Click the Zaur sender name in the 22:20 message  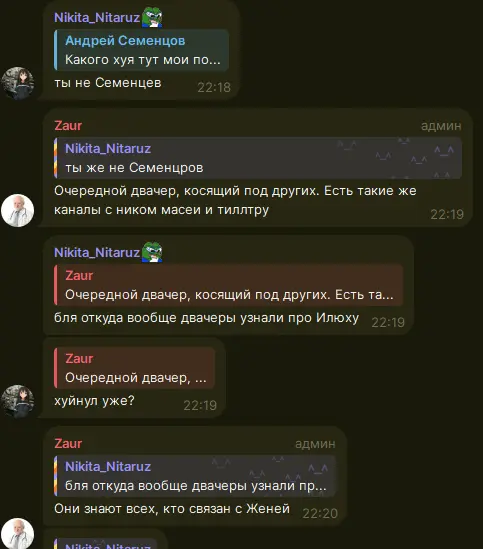tap(68, 443)
